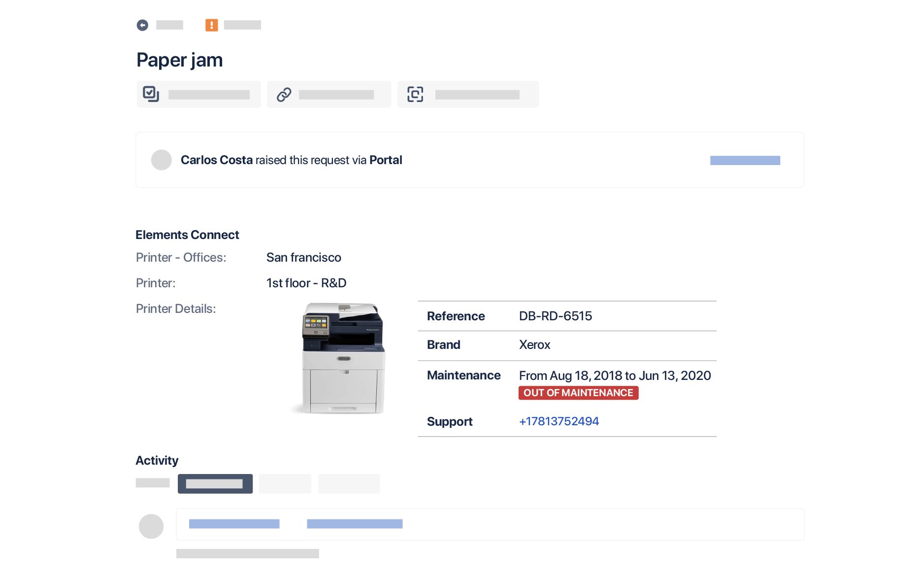Image resolution: width=924 pixels, height=578 pixels.
Task: Click the Carlos Costa name
Action: (217, 160)
